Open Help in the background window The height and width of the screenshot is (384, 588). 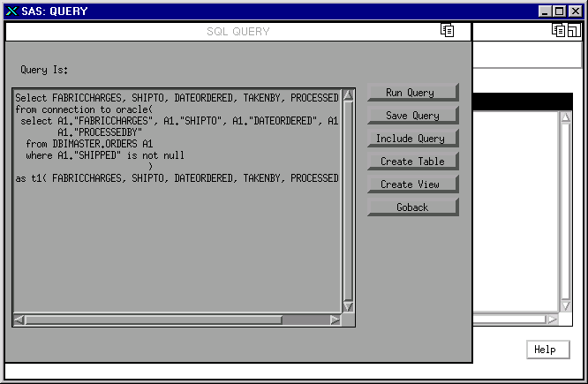(545, 350)
